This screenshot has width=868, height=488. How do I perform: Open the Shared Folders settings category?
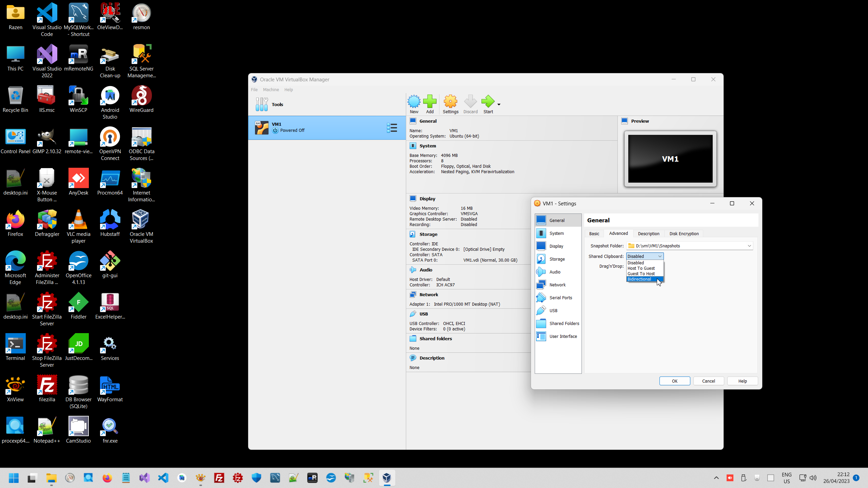pyautogui.click(x=564, y=324)
